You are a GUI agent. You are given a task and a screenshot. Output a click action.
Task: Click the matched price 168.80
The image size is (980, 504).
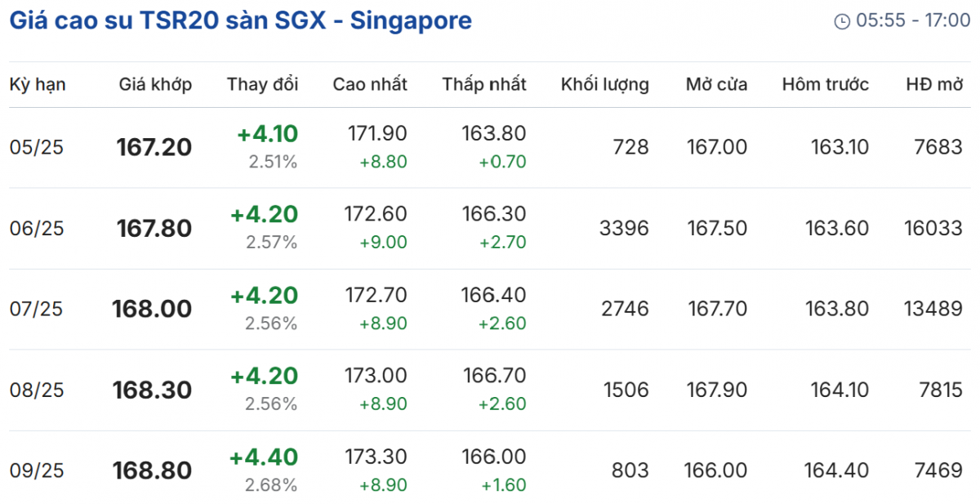[x=154, y=471]
